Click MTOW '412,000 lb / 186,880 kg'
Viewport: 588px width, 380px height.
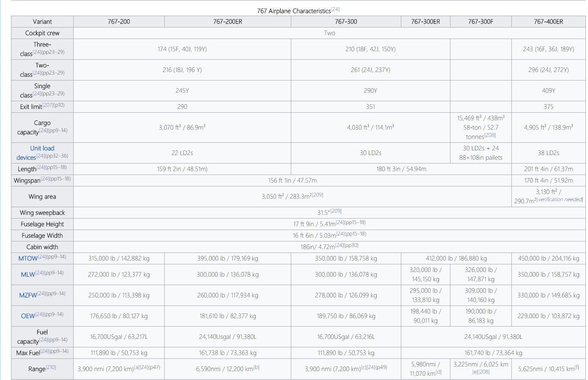(x=456, y=258)
